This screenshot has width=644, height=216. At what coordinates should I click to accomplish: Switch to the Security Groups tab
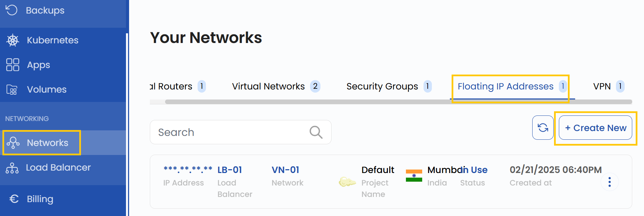[x=381, y=86]
